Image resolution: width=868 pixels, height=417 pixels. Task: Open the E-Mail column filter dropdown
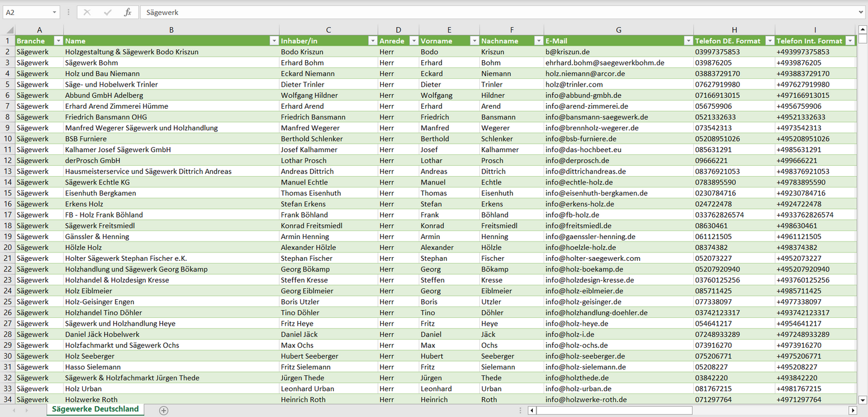click(x=688, y=41)
